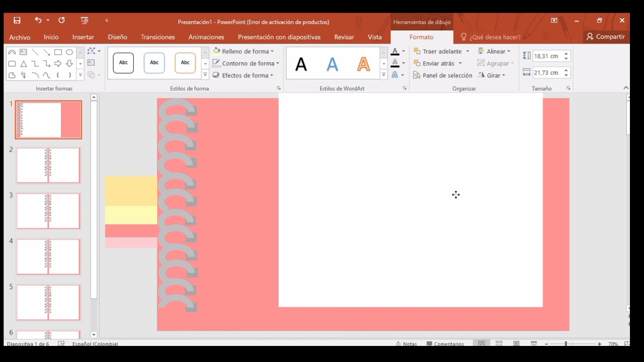Select the arrow line shape
This screenshot has width=644, height=362.
[46, 52]
